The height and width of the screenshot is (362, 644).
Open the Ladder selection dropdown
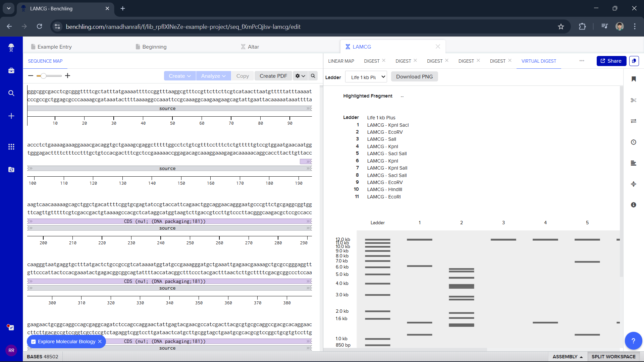(366, 77)
